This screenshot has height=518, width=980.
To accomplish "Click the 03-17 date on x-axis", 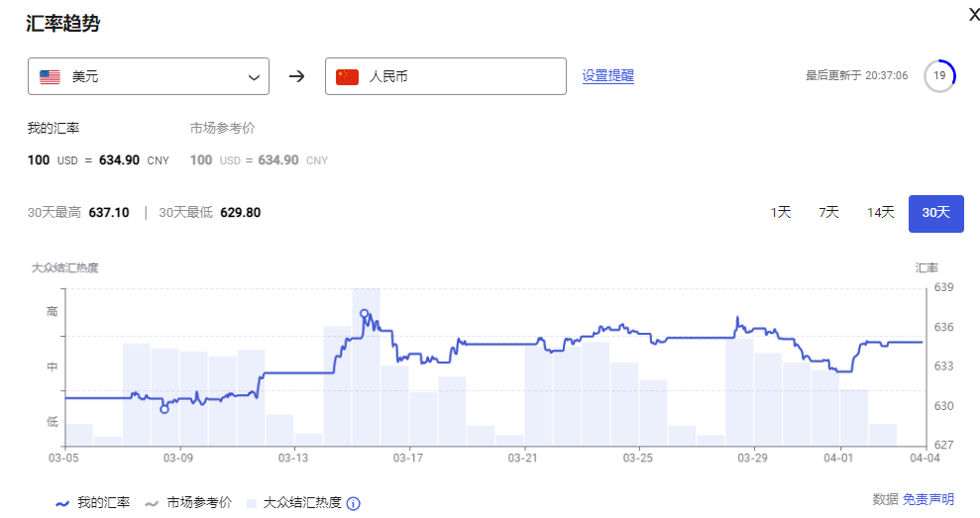I will 408,458.
